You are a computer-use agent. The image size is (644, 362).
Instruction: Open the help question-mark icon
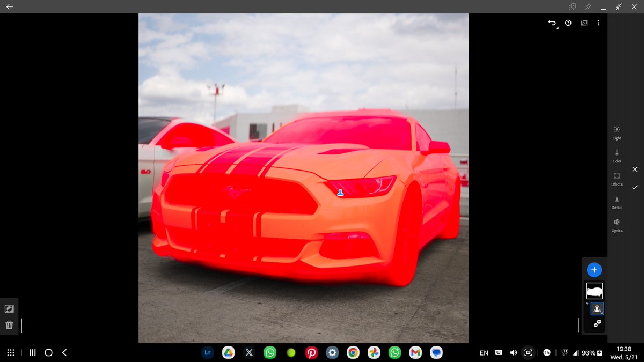(x=568, y=23)
